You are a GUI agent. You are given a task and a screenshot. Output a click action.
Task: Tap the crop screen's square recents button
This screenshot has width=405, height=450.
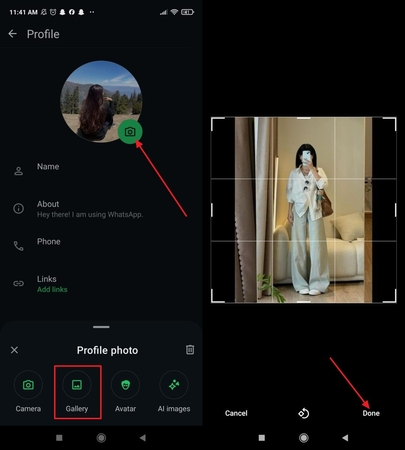(x=262, y=438)
